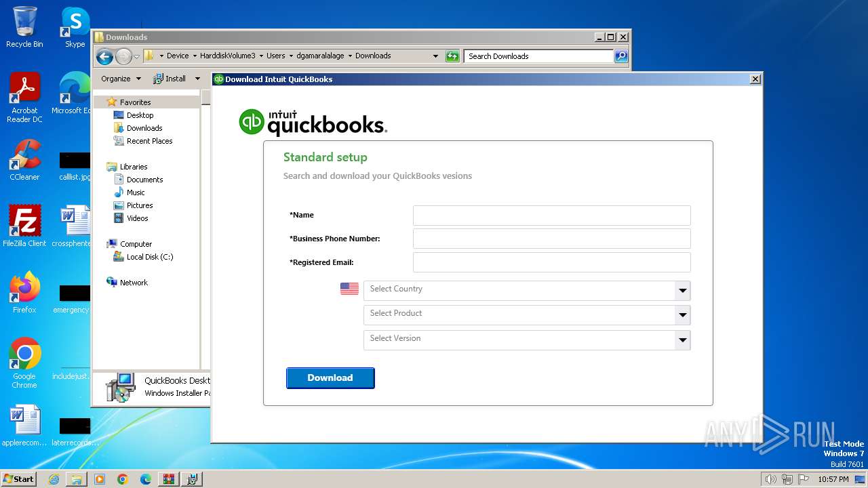Viewport: 868px width, 488px height.
Task: Close the Download Intuit QuickBooks dialog
Action: 755,79
